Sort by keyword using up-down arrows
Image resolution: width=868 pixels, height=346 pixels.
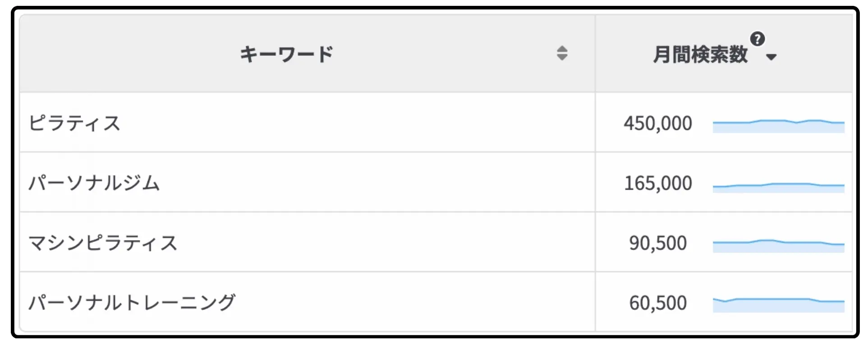pos(562,53)
